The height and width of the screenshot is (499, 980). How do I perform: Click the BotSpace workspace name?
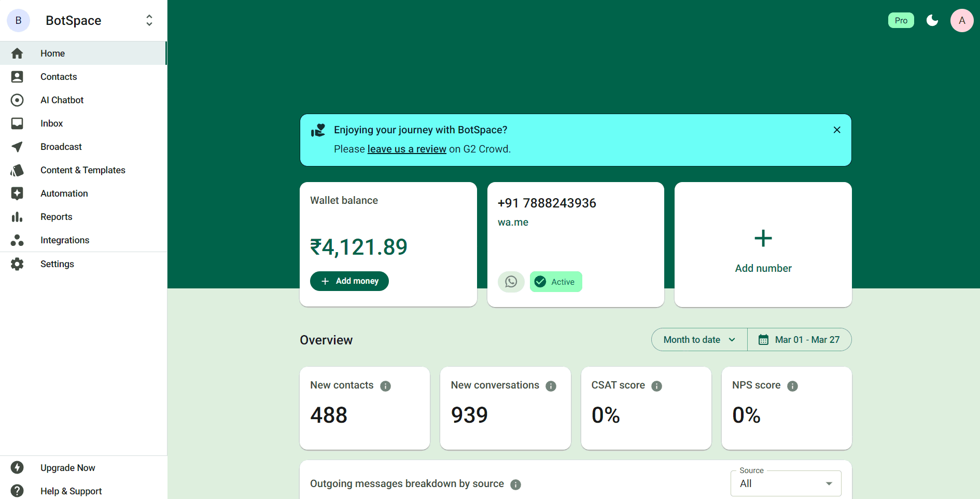(74, 21)
